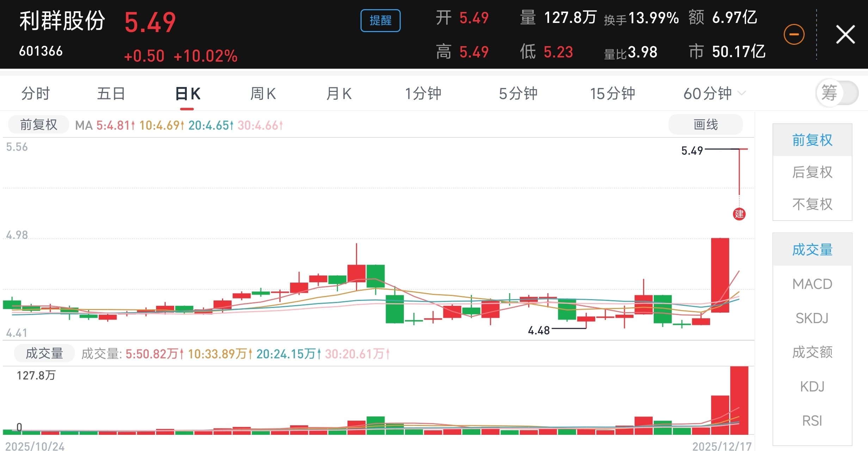Switch to 分时 tab
The image size is (868, 451).
pyautogui.click(x=36, y=94)
